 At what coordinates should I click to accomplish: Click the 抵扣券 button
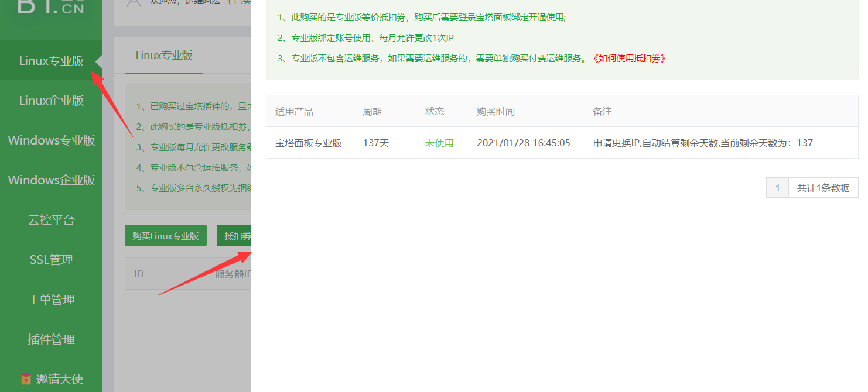tap(234, 236)
